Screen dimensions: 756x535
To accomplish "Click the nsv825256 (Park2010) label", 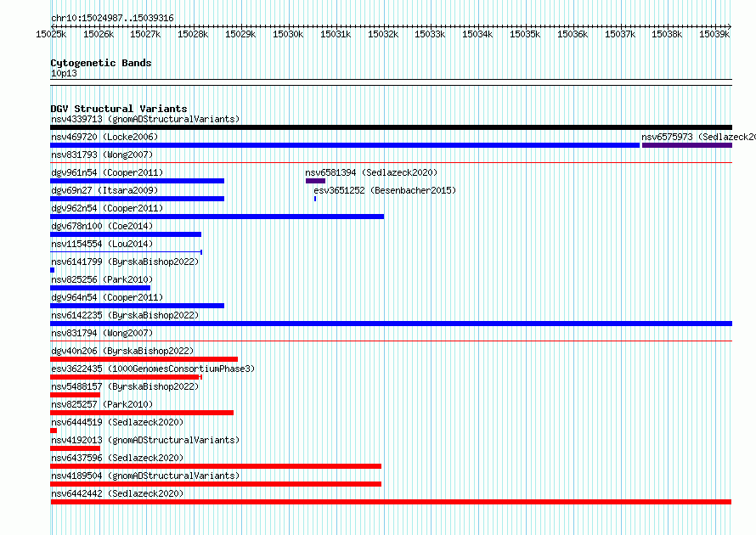I will pos(102,279).
